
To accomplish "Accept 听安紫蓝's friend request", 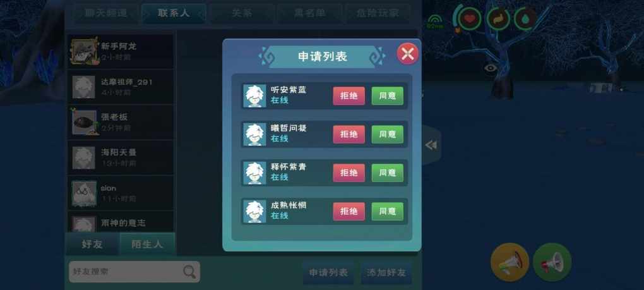I will click(x=387, y=95).
